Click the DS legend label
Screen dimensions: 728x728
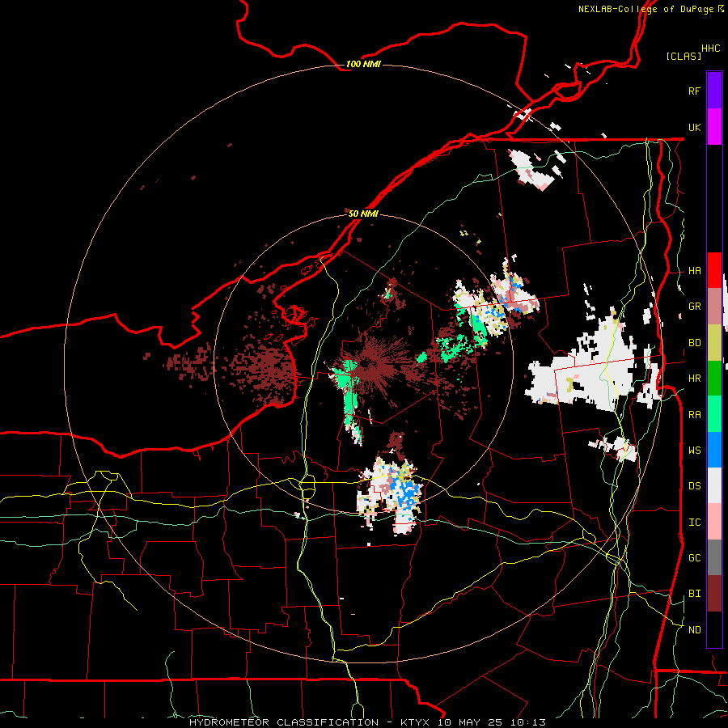coord(694,486)
